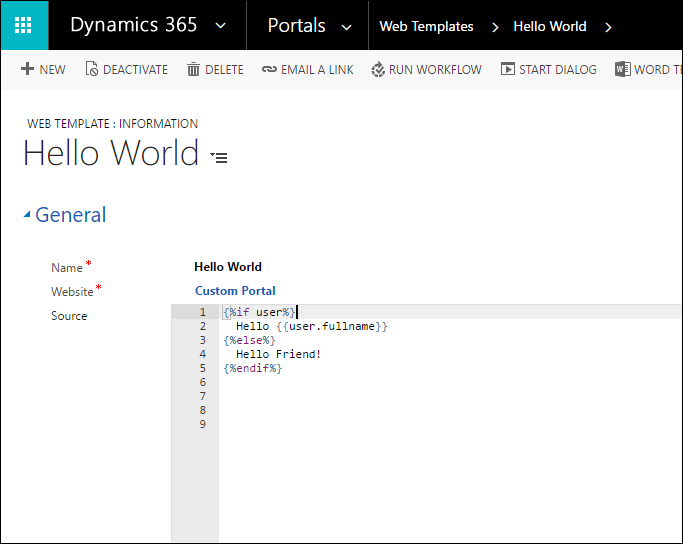This screenshot has width=683, height=544.
Task: Click the Start Dialog icon
Action: 508,69
